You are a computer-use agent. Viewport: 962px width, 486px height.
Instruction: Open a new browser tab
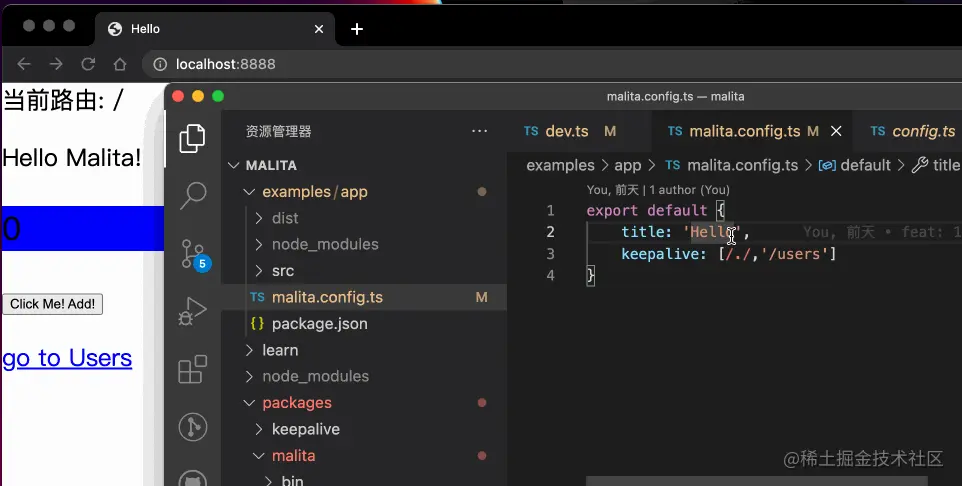pyautogui.click(x=357, y=29)
